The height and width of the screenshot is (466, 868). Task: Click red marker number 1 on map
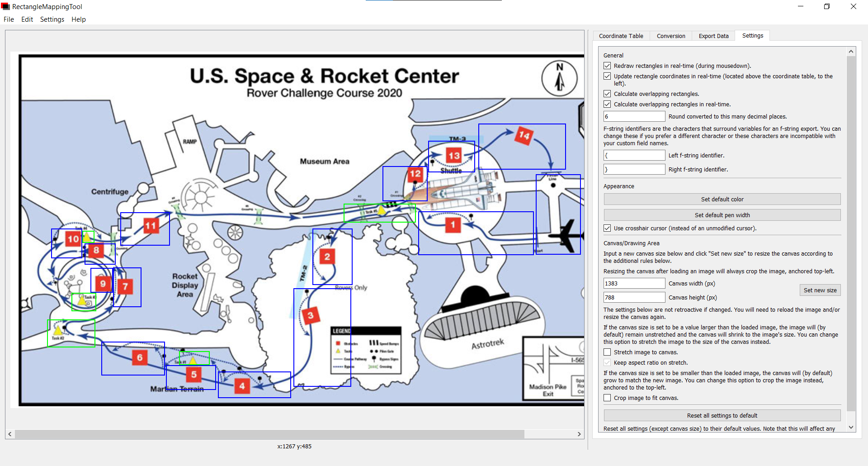[x=453, y=224]
